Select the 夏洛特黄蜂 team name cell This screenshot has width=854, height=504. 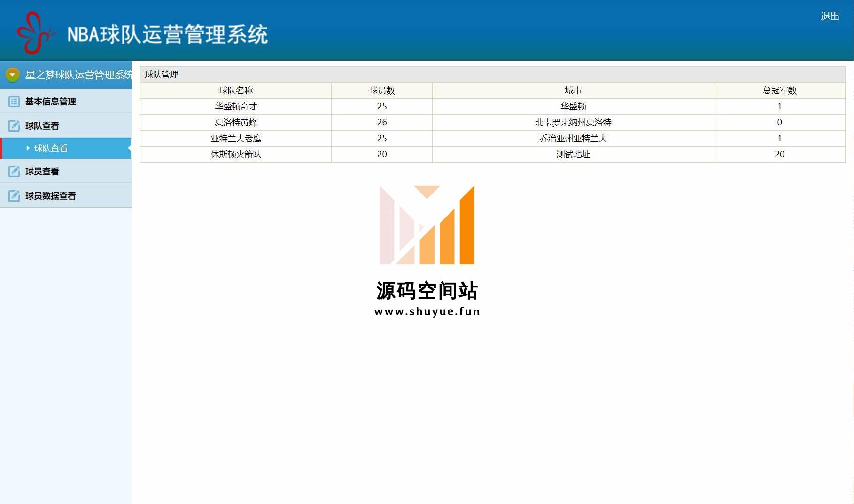coord(236,123)
